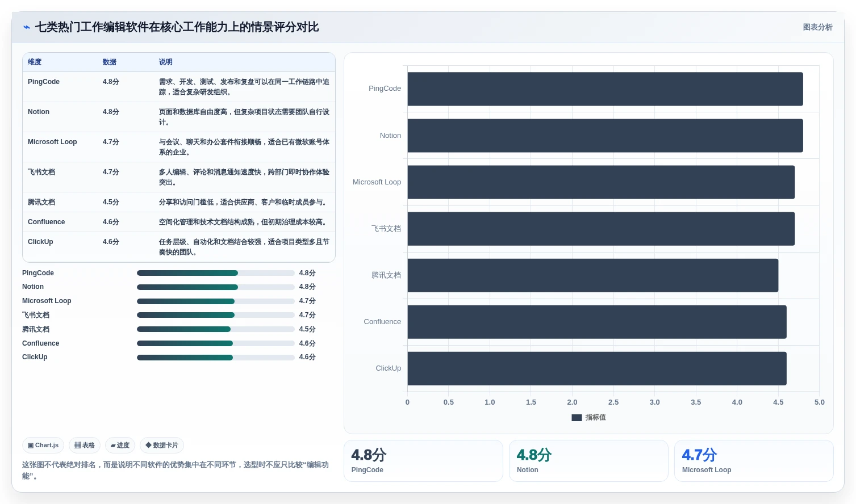Click the PingCode progress bar
Viewport: 856px width, 504px height.
point(216,273)
